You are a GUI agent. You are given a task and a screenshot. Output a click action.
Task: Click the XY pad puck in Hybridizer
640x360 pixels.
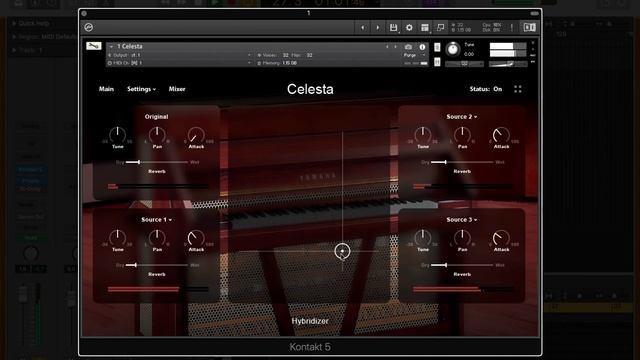coord(342,251)
